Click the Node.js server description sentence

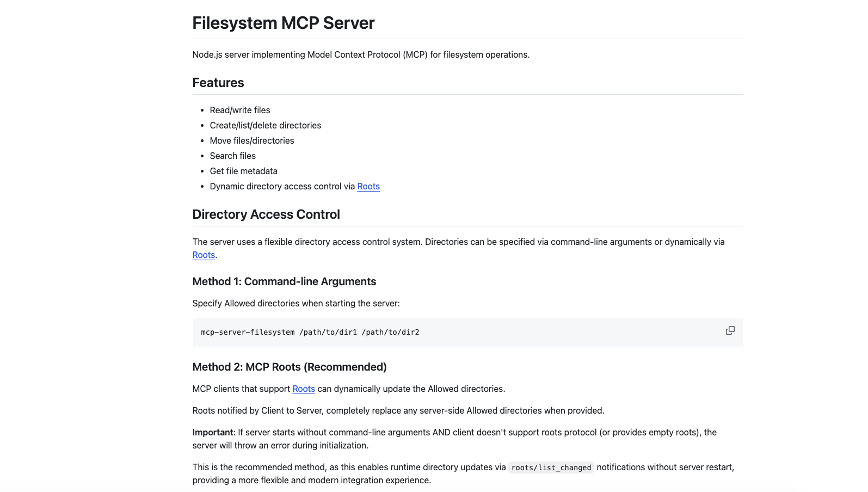coord(361,54)
